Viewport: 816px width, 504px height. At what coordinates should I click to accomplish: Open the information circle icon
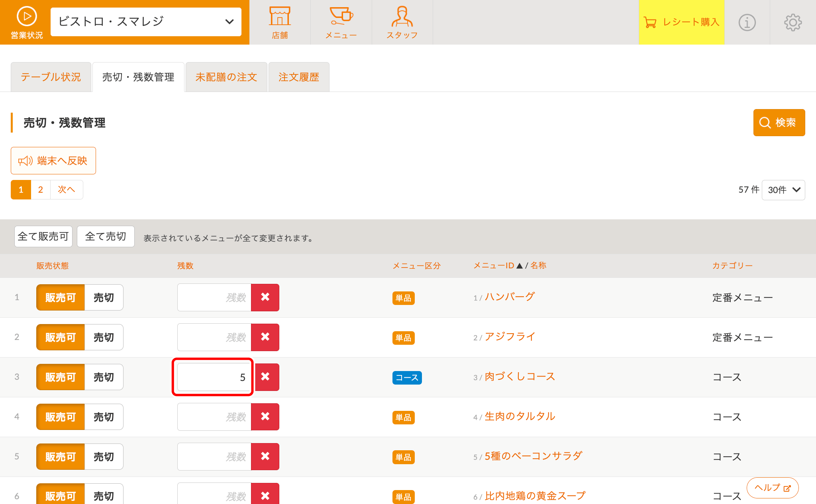747,22
